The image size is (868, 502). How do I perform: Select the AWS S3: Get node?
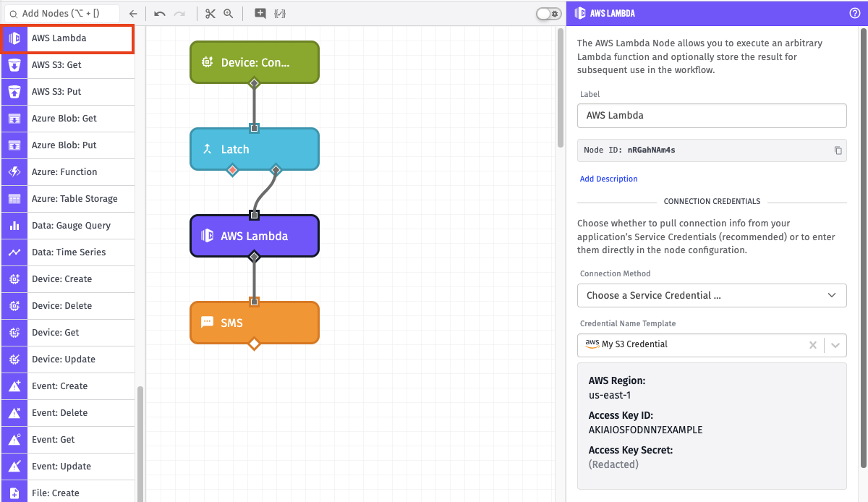pyautogui.click(x=67, y=65)
